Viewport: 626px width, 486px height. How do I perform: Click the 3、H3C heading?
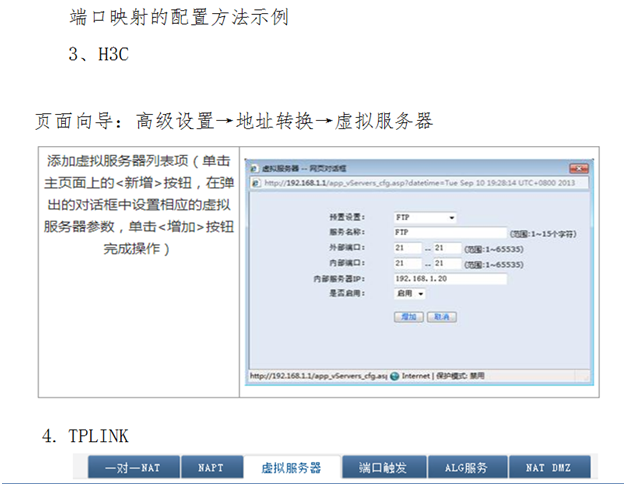(x=99, y=54)
